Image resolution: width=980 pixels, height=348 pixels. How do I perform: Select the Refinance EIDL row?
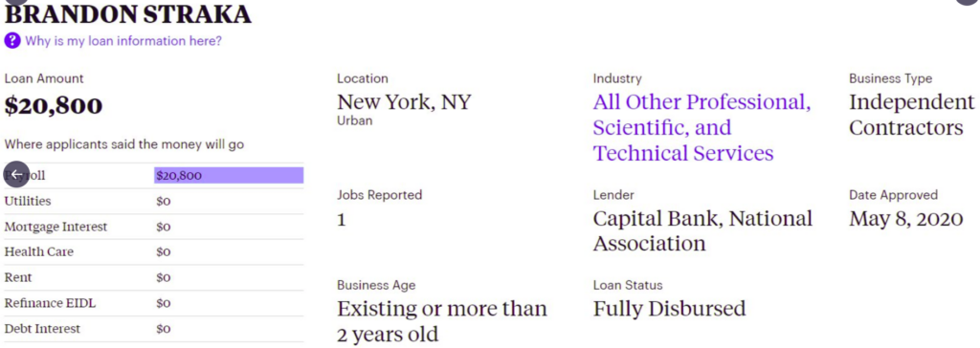[154, 303]
